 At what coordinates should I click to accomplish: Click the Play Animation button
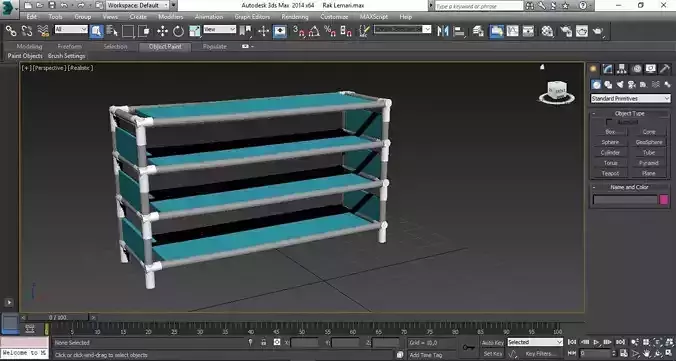click(x=596, y=342)
